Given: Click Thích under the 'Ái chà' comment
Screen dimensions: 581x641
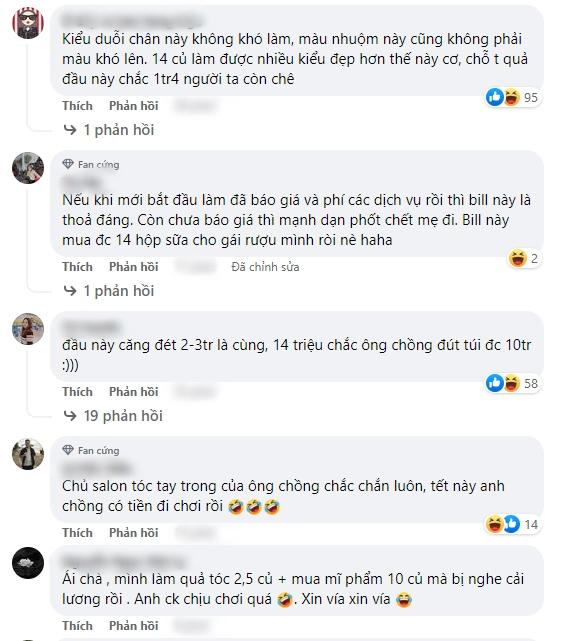Looking at the screenshot, I should (77, 625).
